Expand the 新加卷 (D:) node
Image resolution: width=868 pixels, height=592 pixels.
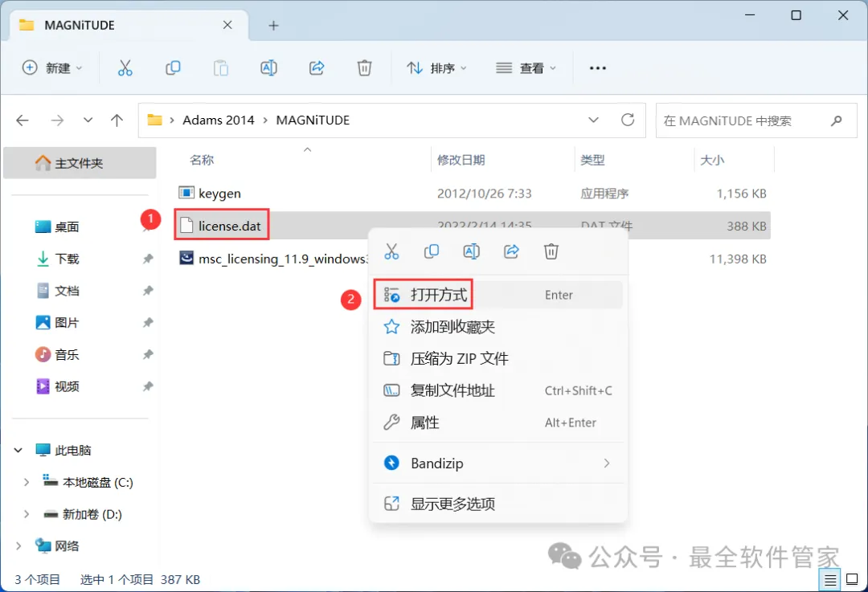[26, 515]
